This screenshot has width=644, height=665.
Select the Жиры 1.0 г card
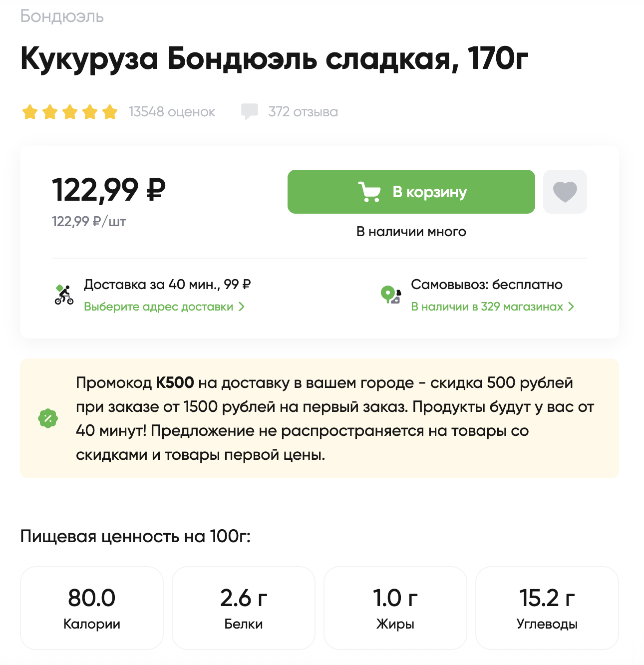point(395,608)
